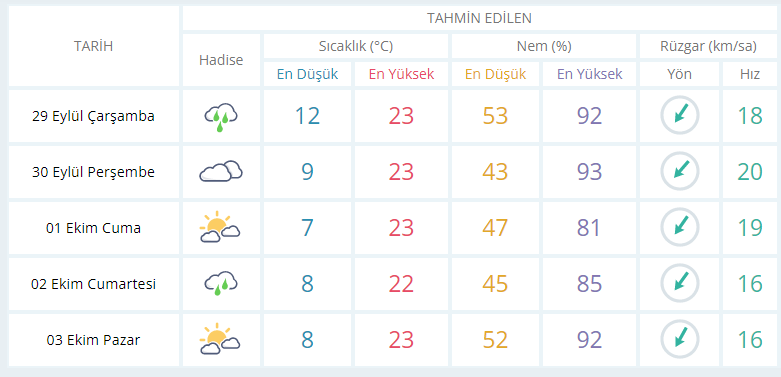
Task: Click the partly sunny icon for 03 Ekim Pazar
Action: point(220,340)
